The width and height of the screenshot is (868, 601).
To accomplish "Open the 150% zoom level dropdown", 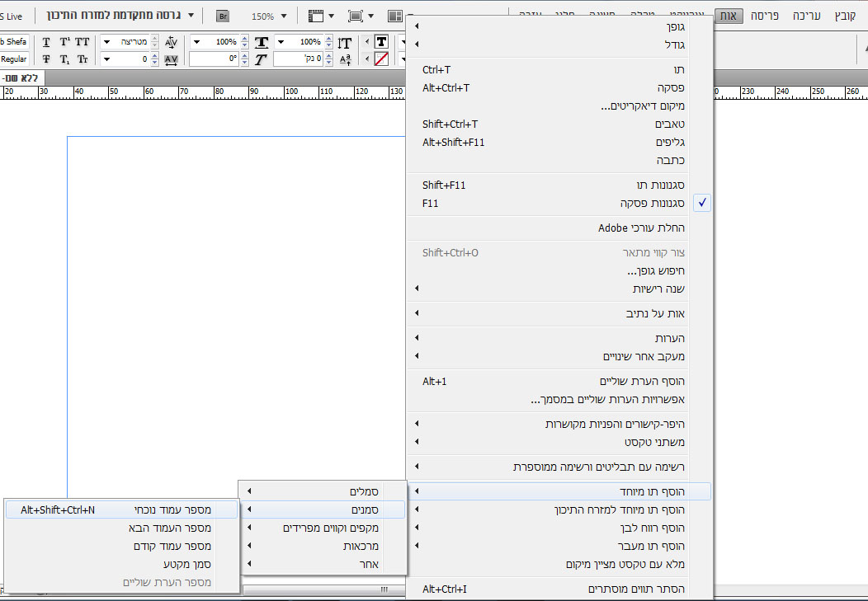I will click(x=285, y=16).
